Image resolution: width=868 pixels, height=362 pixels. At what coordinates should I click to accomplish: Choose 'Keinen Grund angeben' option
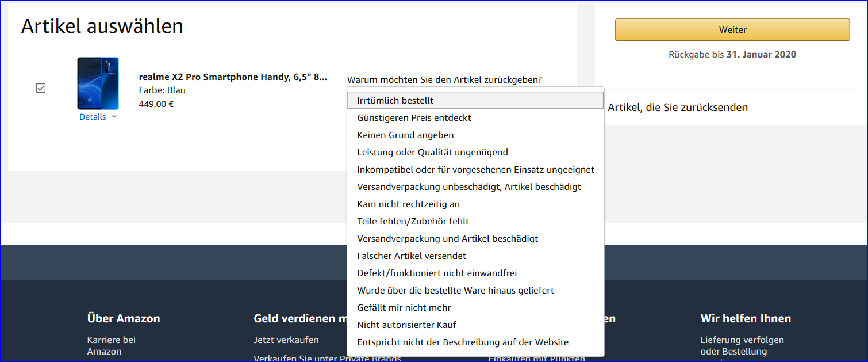pos(476,135)
